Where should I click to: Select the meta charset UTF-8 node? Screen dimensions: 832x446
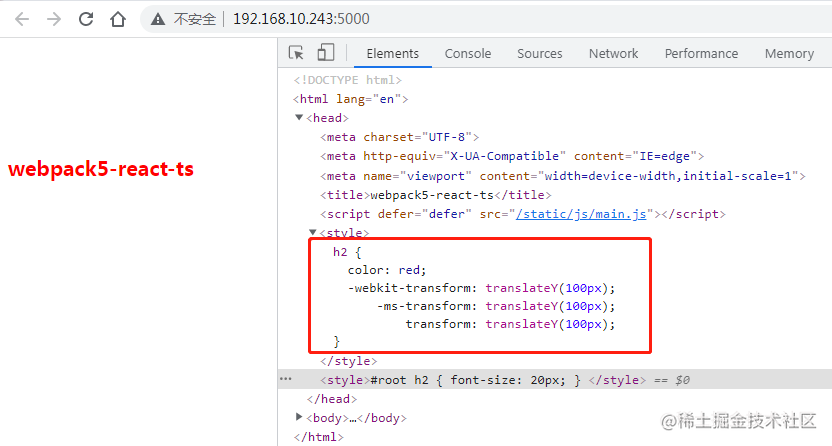coord(400,137)
